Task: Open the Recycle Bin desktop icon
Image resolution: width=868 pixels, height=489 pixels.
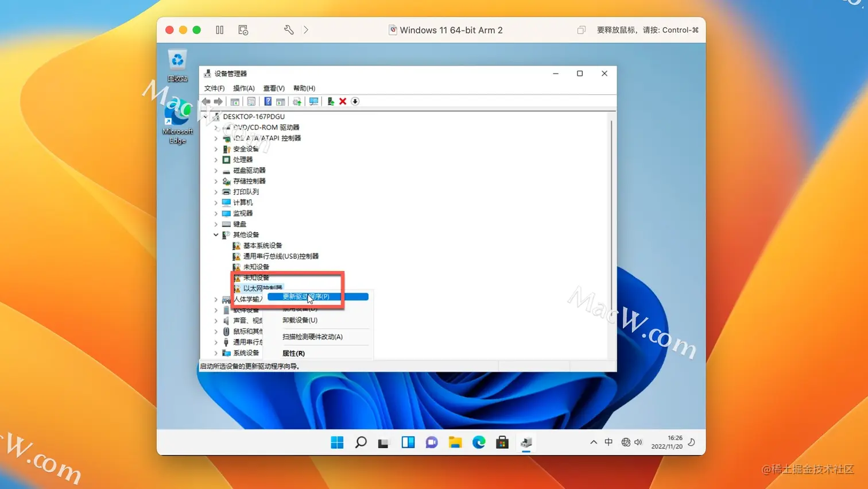Action: point(177,66)
